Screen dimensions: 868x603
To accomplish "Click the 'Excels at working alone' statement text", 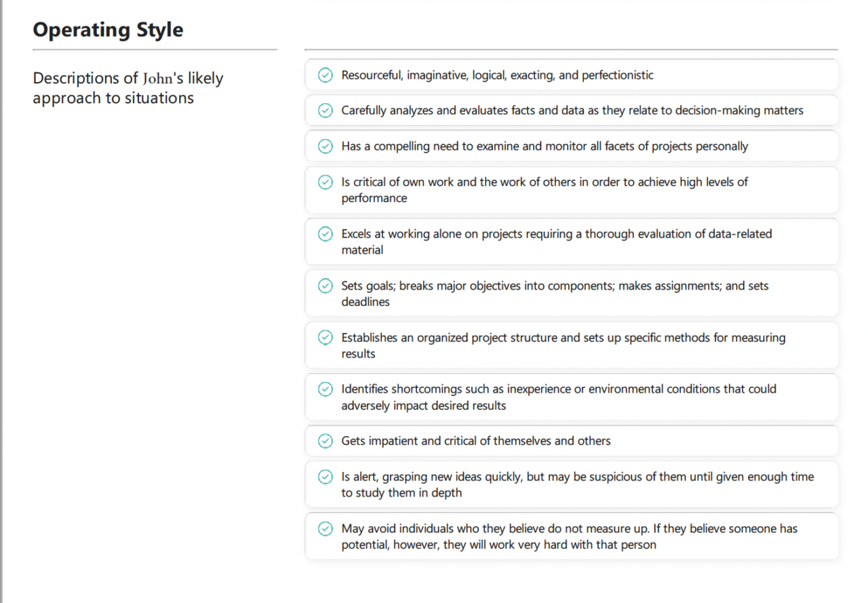I will pyautogui.click(x=557, y=242).
